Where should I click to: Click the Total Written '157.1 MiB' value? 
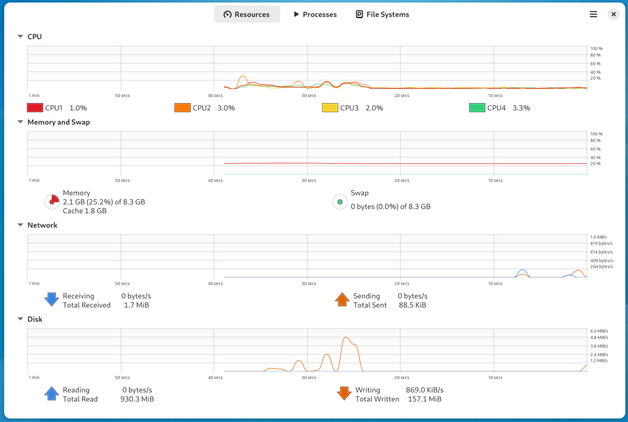[425, 399]
